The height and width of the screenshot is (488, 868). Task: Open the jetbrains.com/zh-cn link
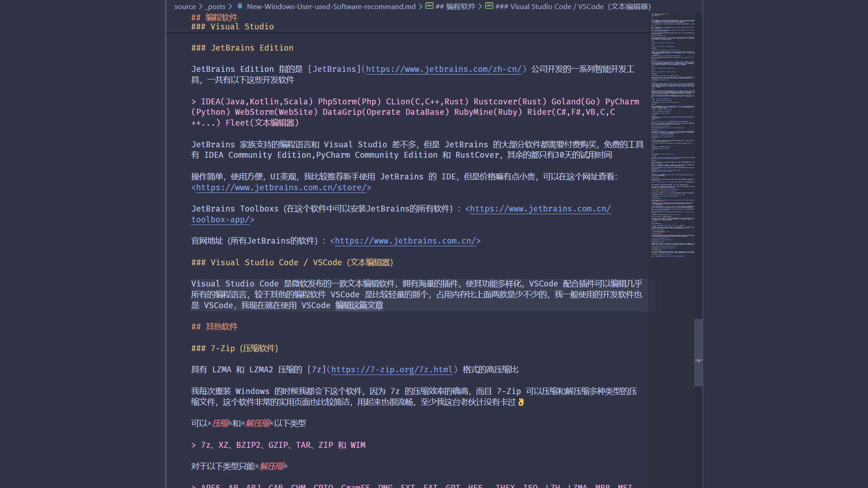pyautogui.click(x=443, y=69)
